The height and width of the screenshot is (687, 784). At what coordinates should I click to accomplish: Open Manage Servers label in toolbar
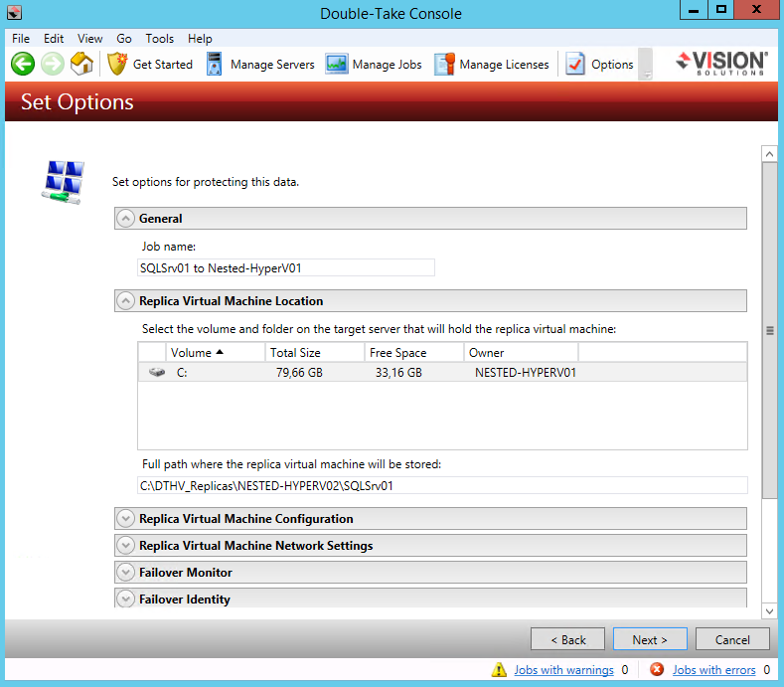(x=272, y=65)
